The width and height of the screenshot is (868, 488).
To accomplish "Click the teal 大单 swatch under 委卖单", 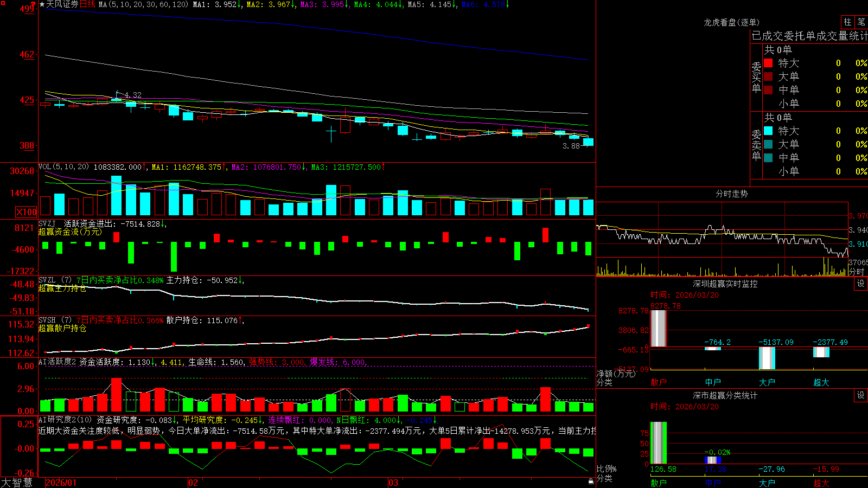I will tap(768, 144).
